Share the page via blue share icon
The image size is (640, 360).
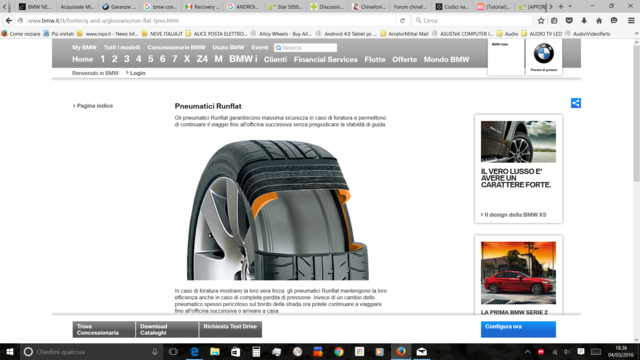[576, 103]
